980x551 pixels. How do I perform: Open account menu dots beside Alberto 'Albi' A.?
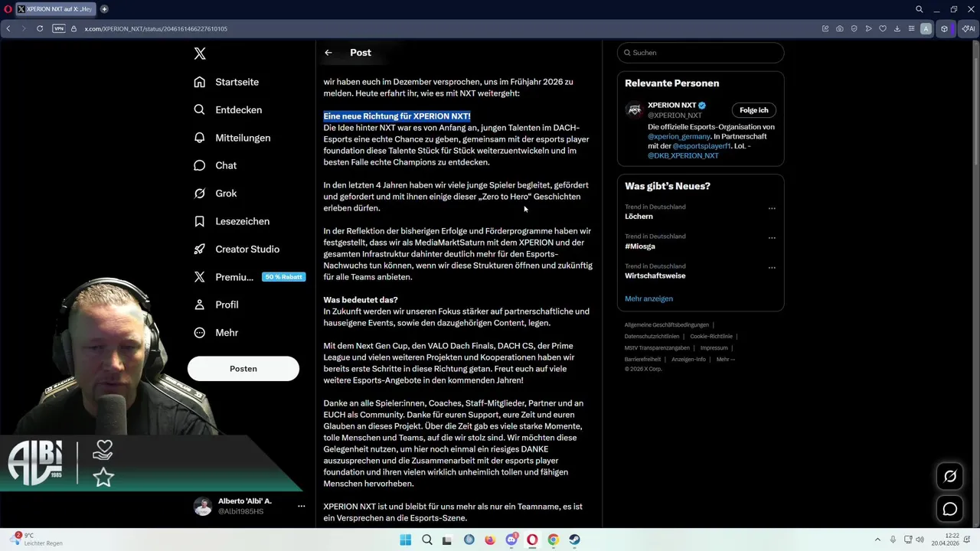coord(302,506)
